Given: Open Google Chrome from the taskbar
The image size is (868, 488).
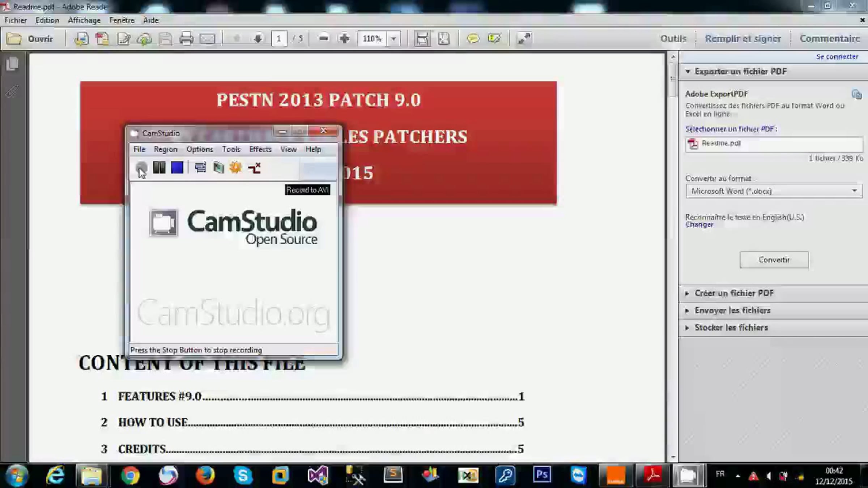Looking at the screenshot, I should [130, 475].
